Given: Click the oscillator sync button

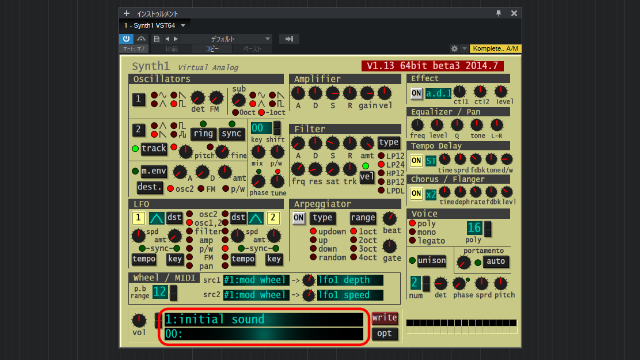Looking at the screenshot, I should (x=231, y=133).
